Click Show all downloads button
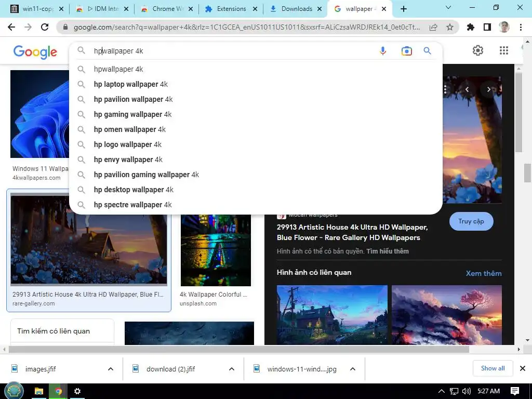The height and width of the screenshot is (399, 532). click(493, 368)
